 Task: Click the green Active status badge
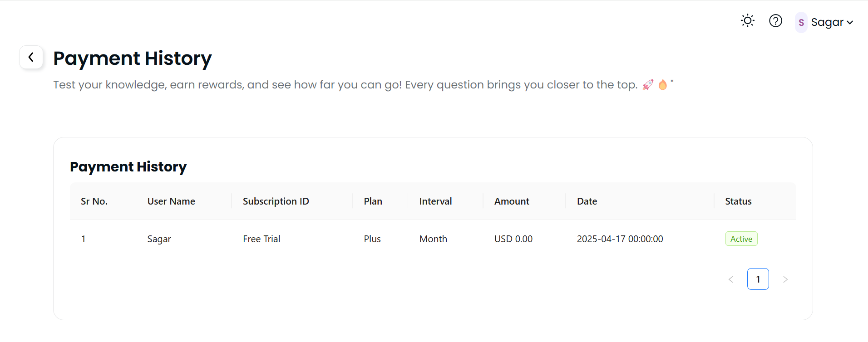tap(741, 239)
